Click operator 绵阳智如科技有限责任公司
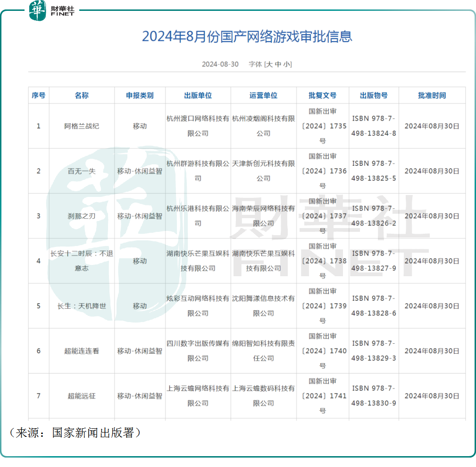The image size is (476, 467). tap(264, 351)
